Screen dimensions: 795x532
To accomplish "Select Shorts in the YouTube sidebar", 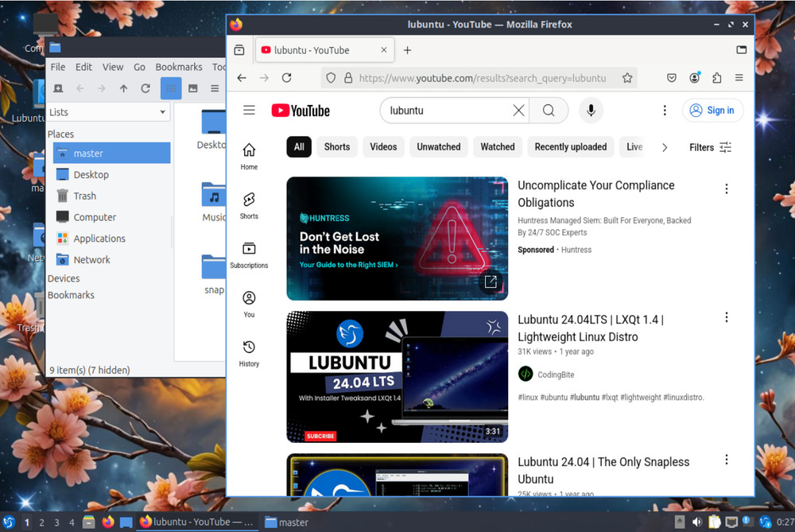I will pos(249,204).
